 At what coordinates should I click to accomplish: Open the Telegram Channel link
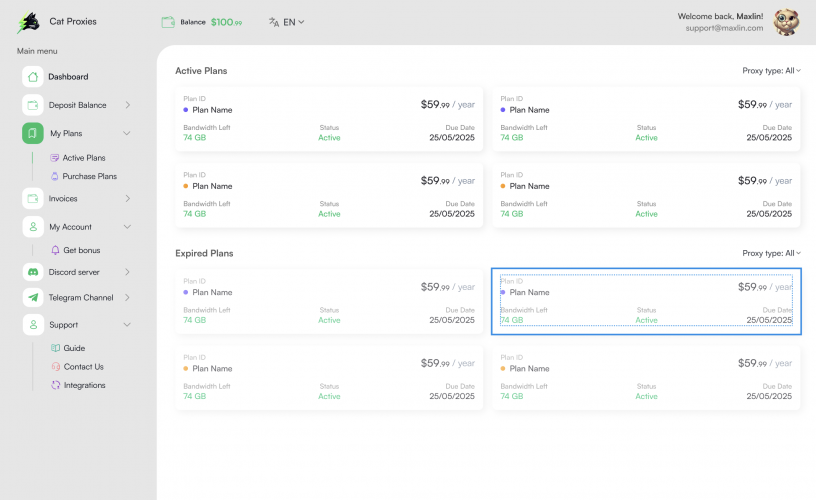point(81,298)
